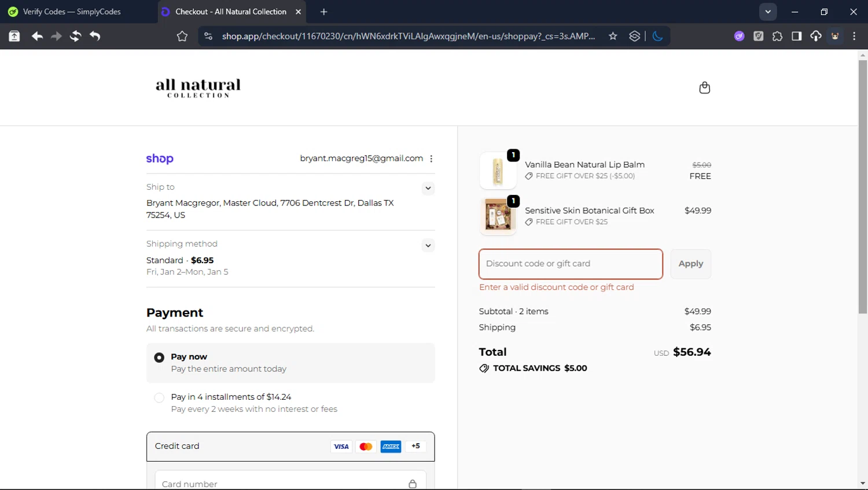Image resolution: width=868 pixels, height=490 pixels.
Task: Click the layered stack icon in address bar
Action: tap(635, 36)
